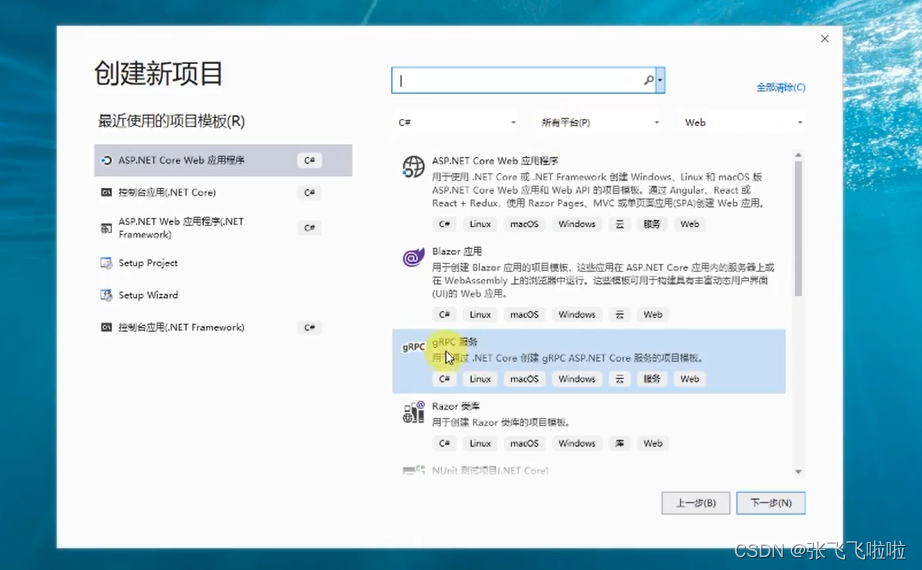Choose NUnit 测试项目(.NET Core) template
The image size is (922, 570).
[x=490, y=470]
